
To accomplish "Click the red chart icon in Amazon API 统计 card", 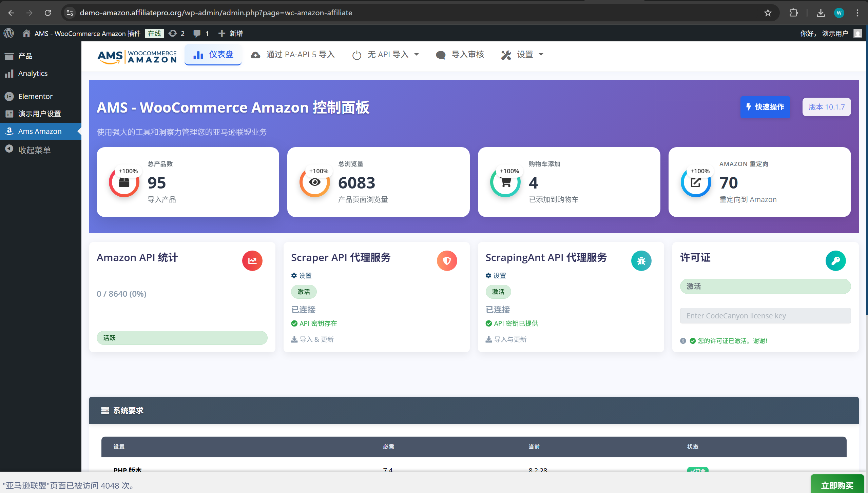I will (x=252, y=260).
